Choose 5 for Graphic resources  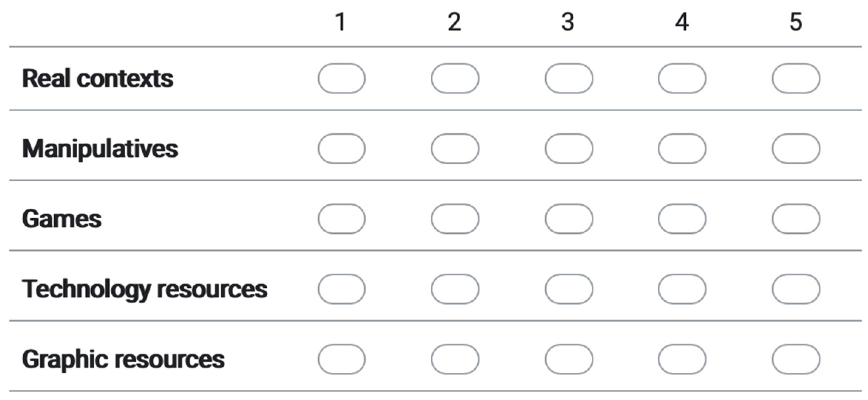click(796, 359)
